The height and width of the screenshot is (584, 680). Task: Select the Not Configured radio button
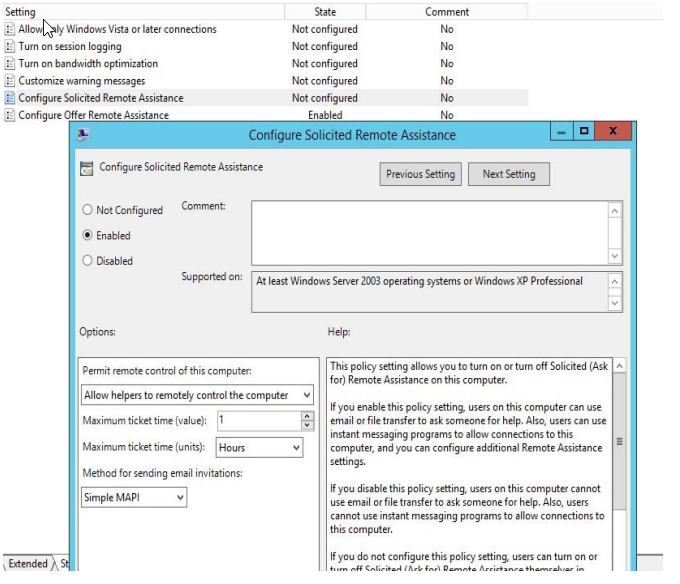(x=88, y=211)
